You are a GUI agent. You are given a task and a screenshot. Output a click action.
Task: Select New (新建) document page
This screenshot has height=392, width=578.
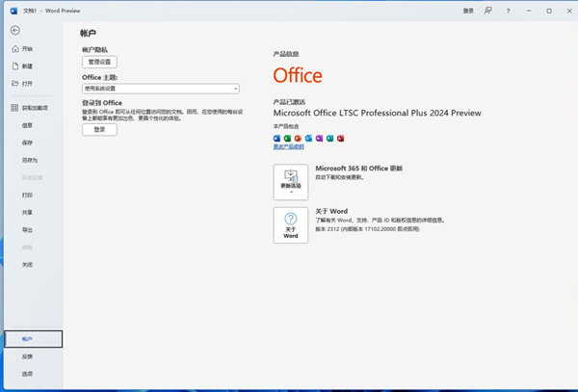click(27, 66)
